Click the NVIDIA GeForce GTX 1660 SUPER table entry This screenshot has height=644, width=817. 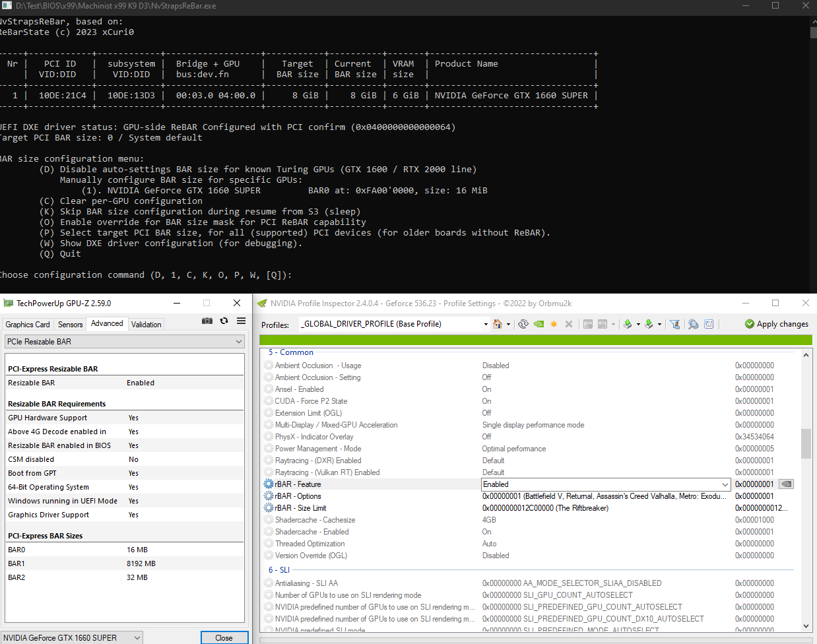pyautogui.click(x=511, y=96)
